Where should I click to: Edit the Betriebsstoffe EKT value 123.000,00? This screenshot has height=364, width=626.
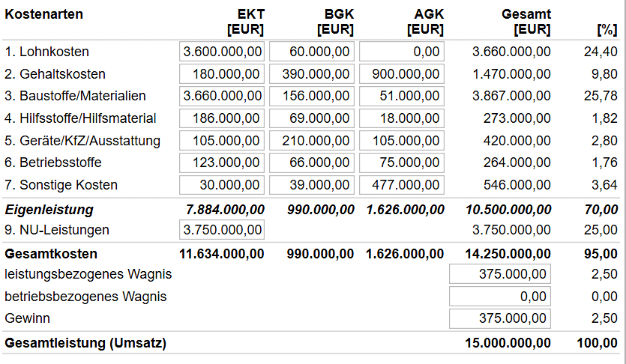click(222, 163)
